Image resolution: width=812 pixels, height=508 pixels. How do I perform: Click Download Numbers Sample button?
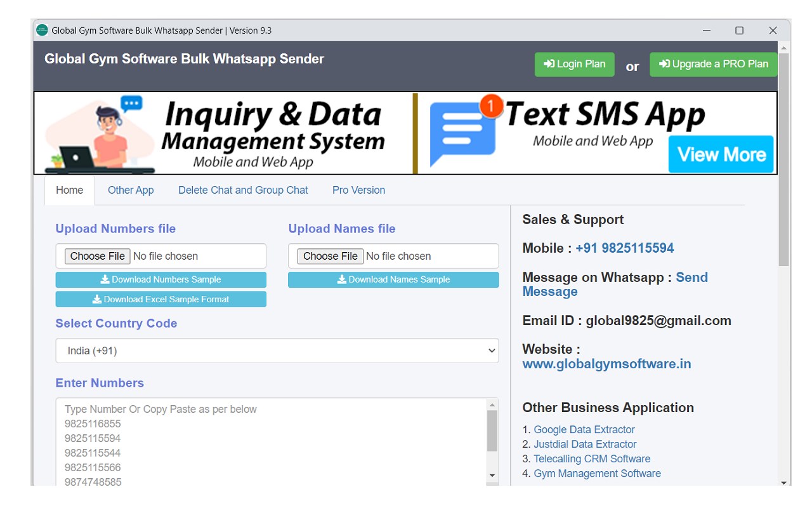(x=161, y=279)
